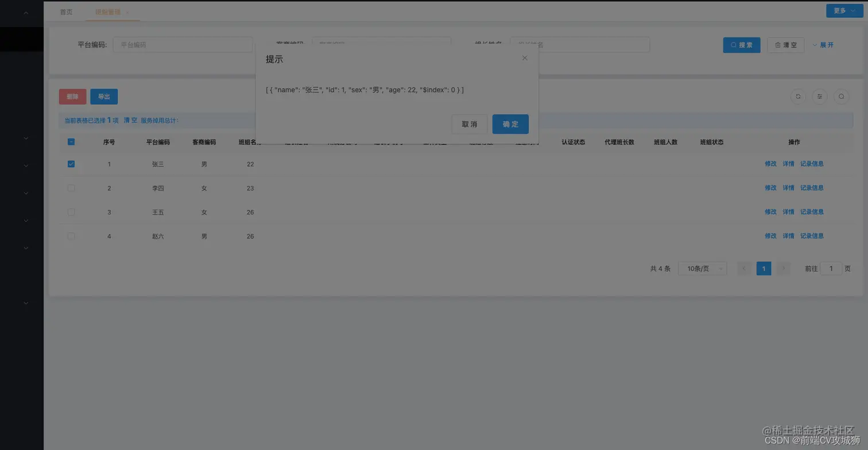Click 详情 in row 王五
The height and width of the screenshot is (450, 868).
tap(789, 212)
